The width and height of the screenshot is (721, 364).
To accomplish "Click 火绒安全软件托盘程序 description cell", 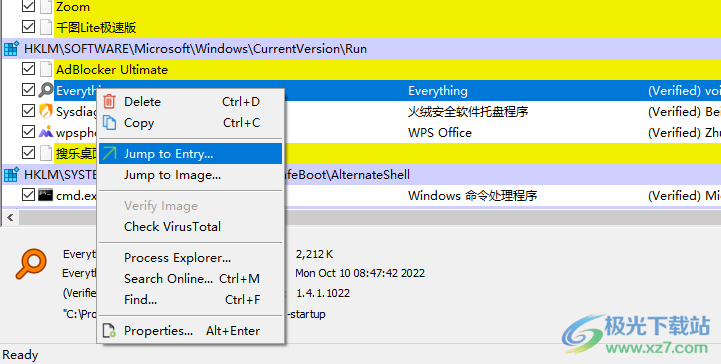I will 468,112.
